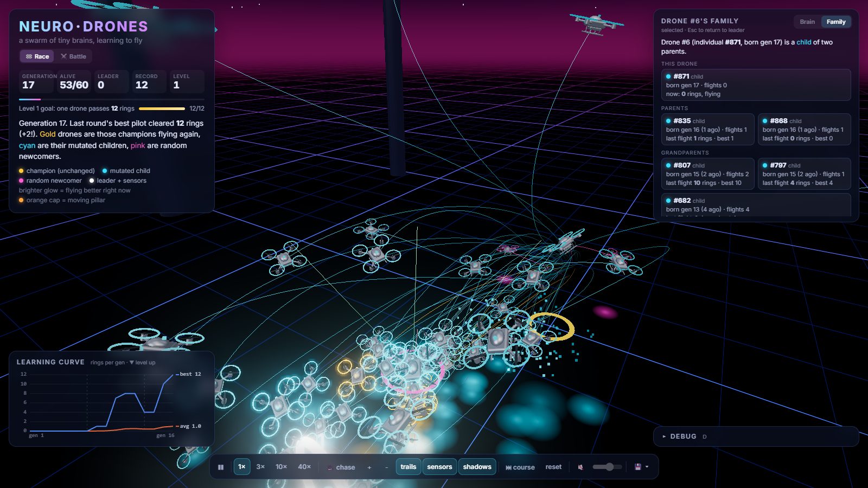Switch to the Family tab
868x488 pixels.
pos(836,22)
